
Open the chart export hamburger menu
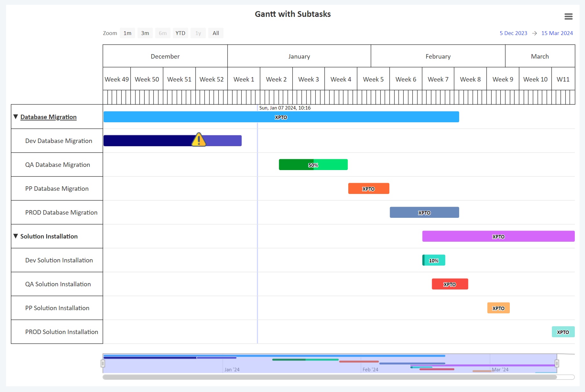click(569, 16)
